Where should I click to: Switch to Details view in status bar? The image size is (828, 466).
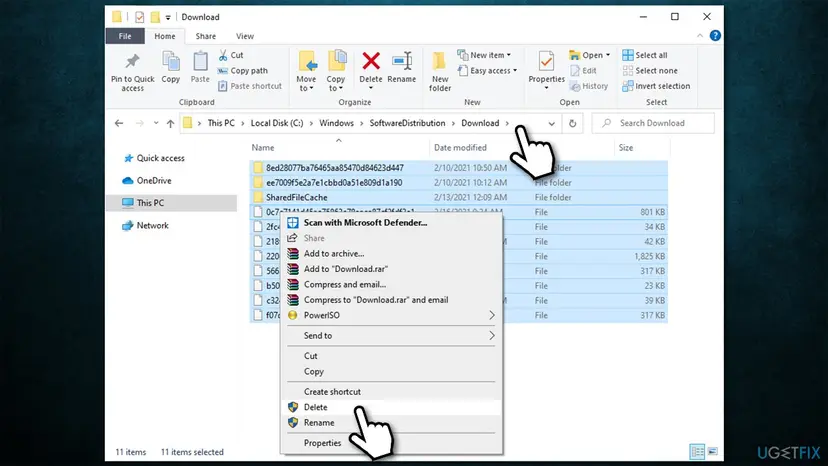point(697,452)
